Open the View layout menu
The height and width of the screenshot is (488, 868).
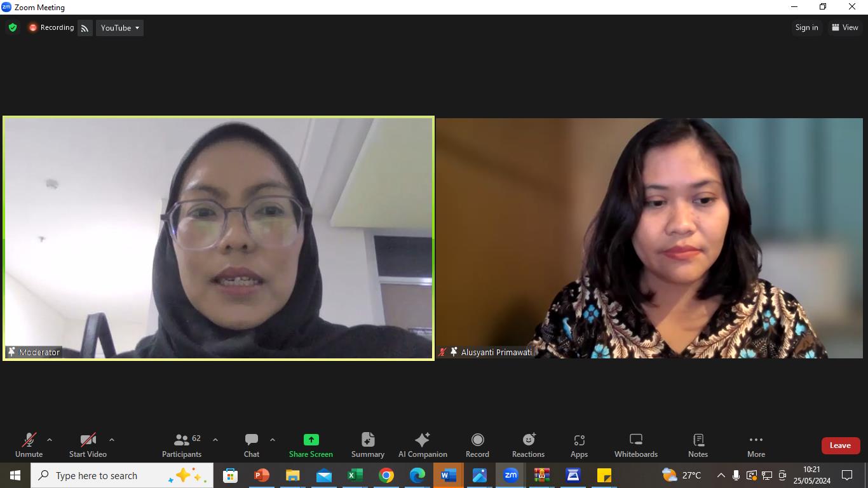845,27
